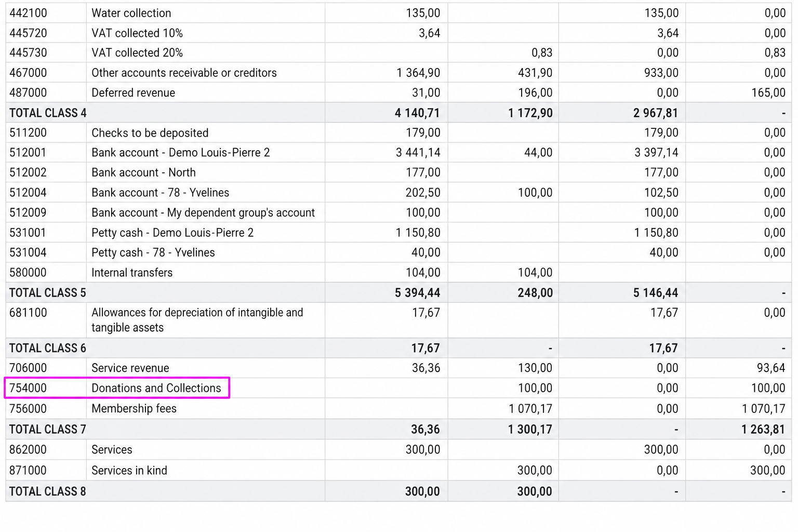Click the "1 172,90" class total
Screen dimensions: 798x532
[x=530, y=113]
